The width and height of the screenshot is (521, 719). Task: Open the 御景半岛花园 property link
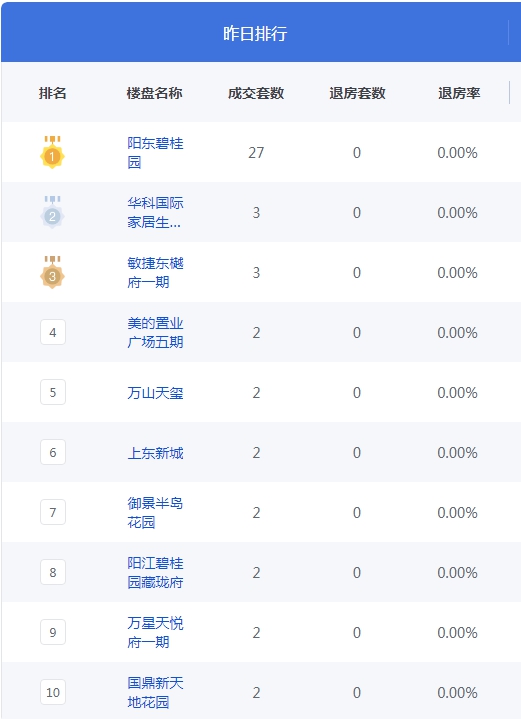pos(155,513)
